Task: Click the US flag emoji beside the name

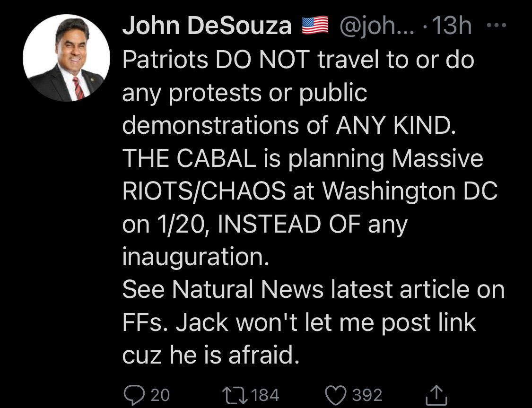Action: click(315, 26)
